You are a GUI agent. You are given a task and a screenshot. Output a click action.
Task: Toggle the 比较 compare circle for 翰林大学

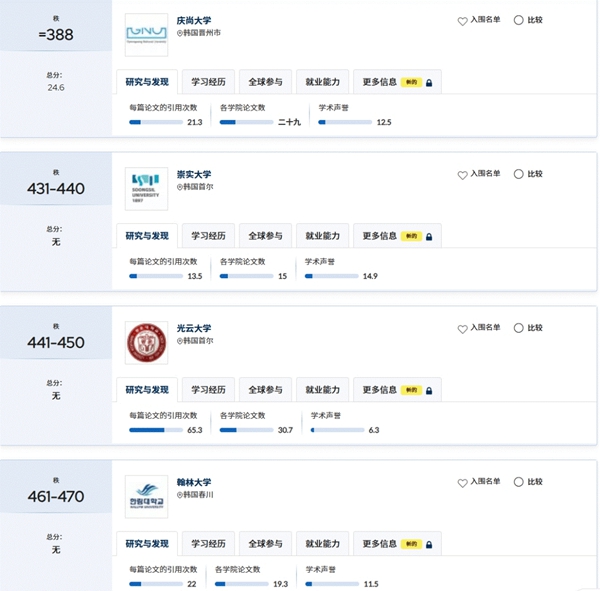pyautogui.click(x=518, y=482)
